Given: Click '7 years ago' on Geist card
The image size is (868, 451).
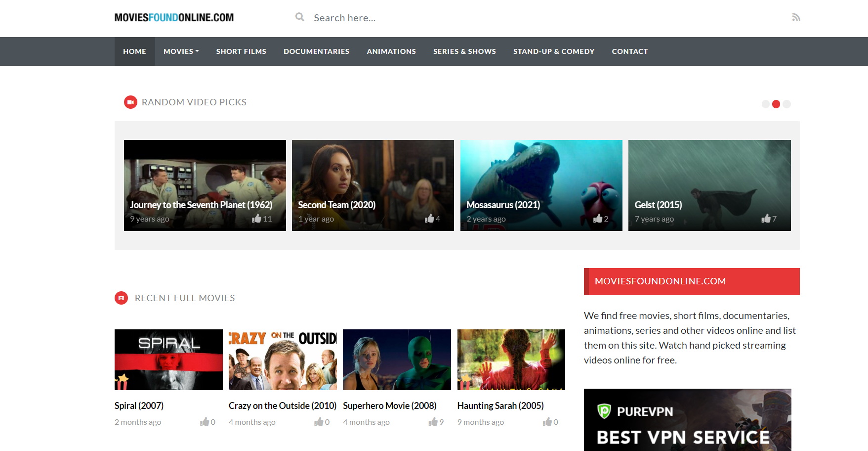Looking at the screenshot, I should click(654, 219).
